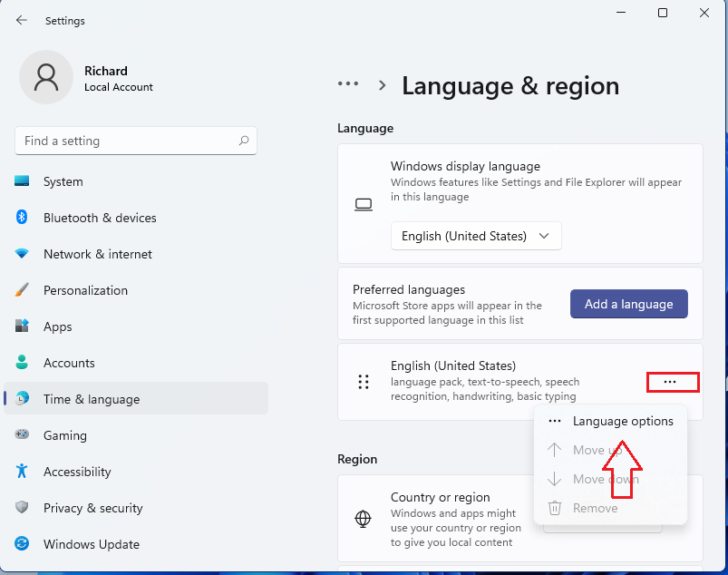Open the three-dot menu for English (United States)

tap(670, 382)
